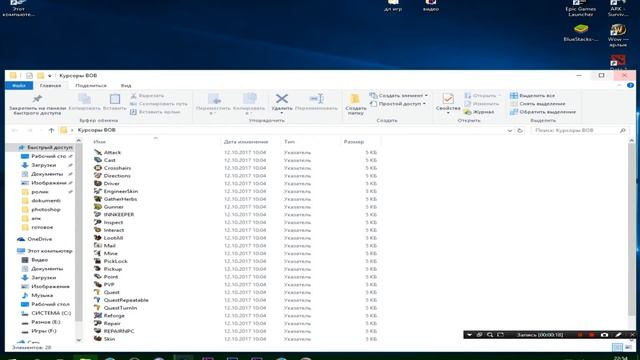Click the pin to Quick Access icon
Viewport: 640px width, 360px height.
(37, 99)
